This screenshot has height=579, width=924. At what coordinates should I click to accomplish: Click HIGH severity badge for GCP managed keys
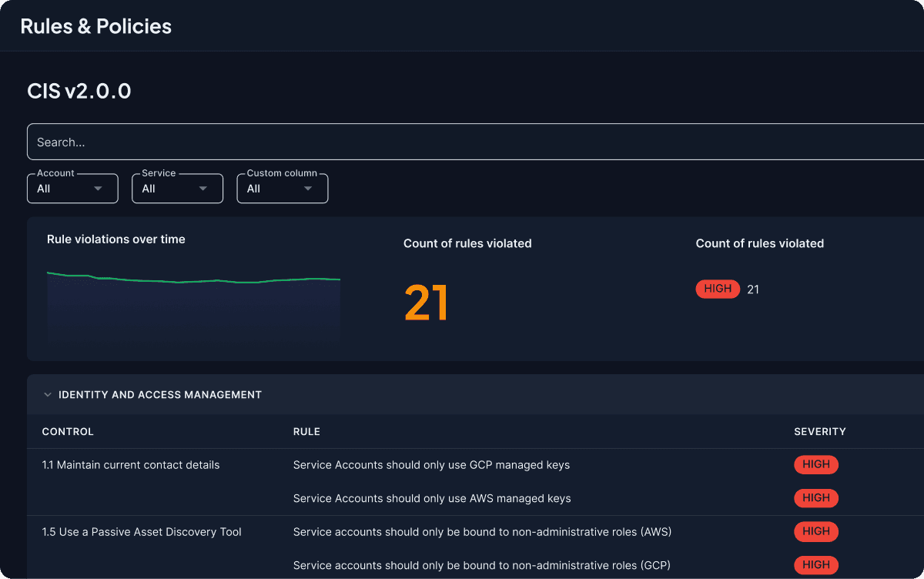816,464
